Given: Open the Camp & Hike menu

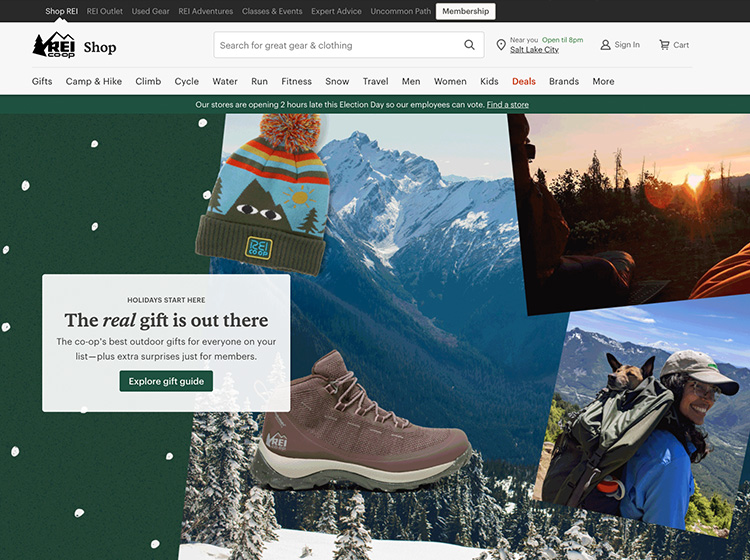Looking at the screenshot, I should (94, 81).
